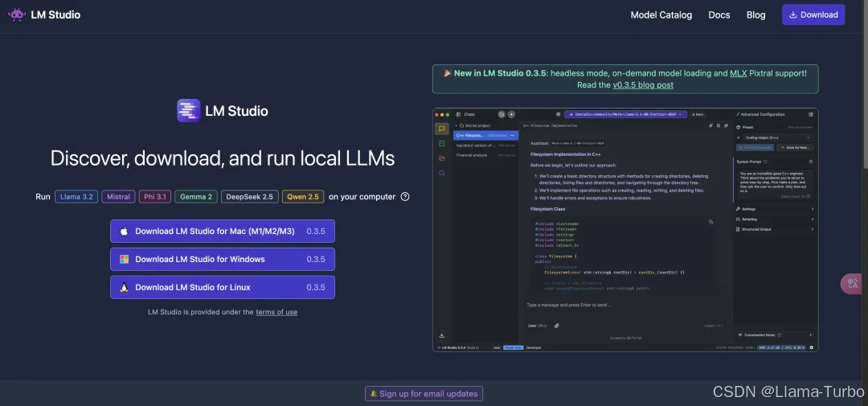Screen dimensions: 868x406
Task: Open the Meta-Llama model selector dropdown
Action: (x=625, y=115)
